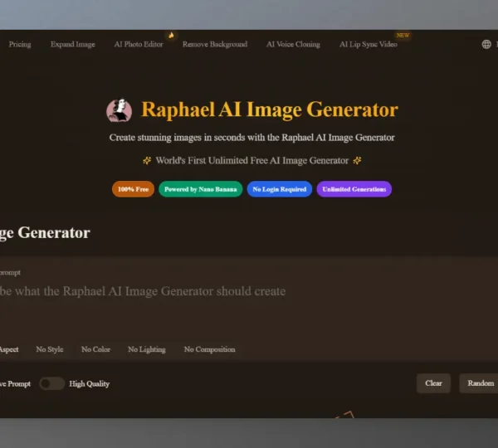
Task: Select AI Voice Cloning nav item
Action: tap(293, 45)
